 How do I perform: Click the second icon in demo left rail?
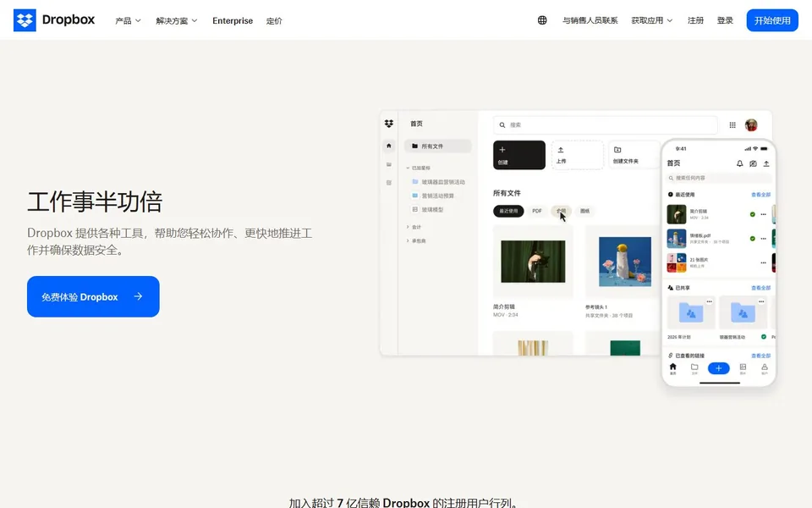tap(389, 164)
